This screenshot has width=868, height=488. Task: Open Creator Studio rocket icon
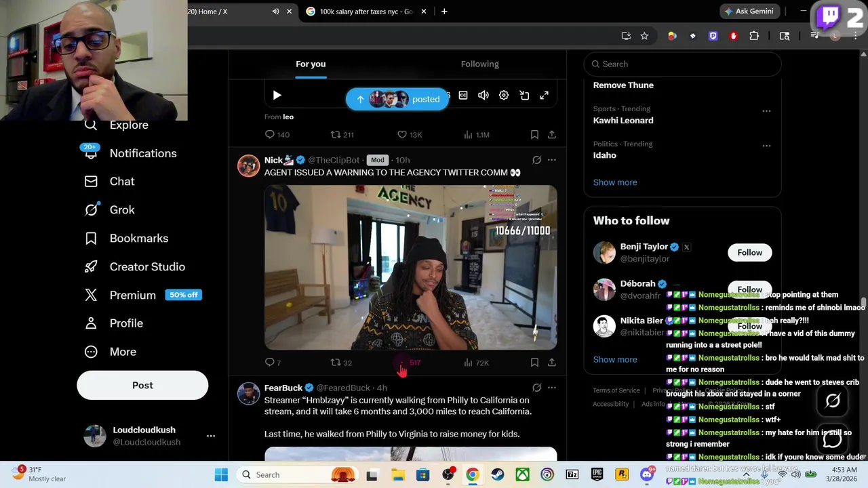91,267
